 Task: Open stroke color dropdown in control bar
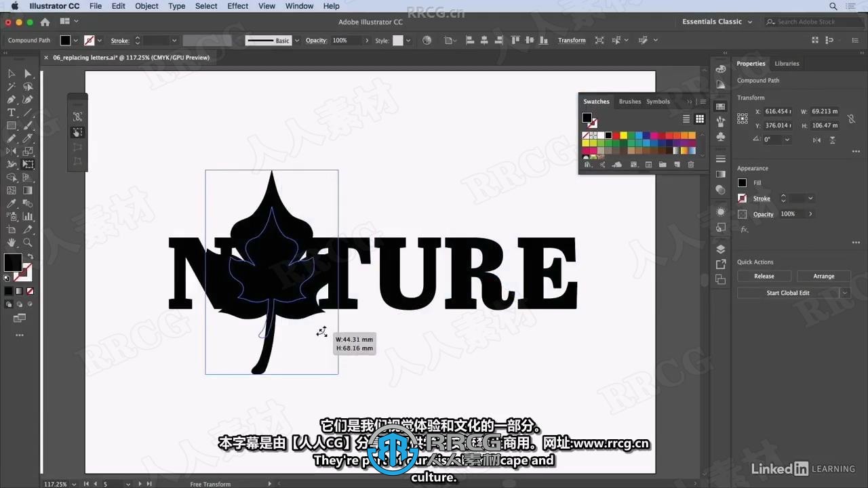click(x=100, y=41)
